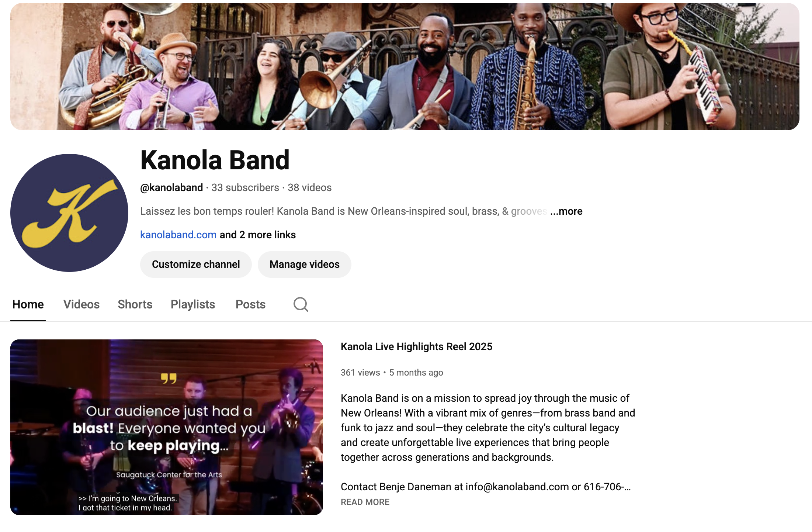
Task: Switch to the Videos tab
Action: click(81, 304)
